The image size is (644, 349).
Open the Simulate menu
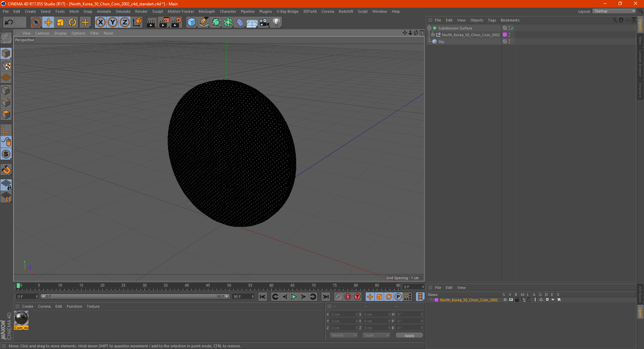(x=123, y=11)
